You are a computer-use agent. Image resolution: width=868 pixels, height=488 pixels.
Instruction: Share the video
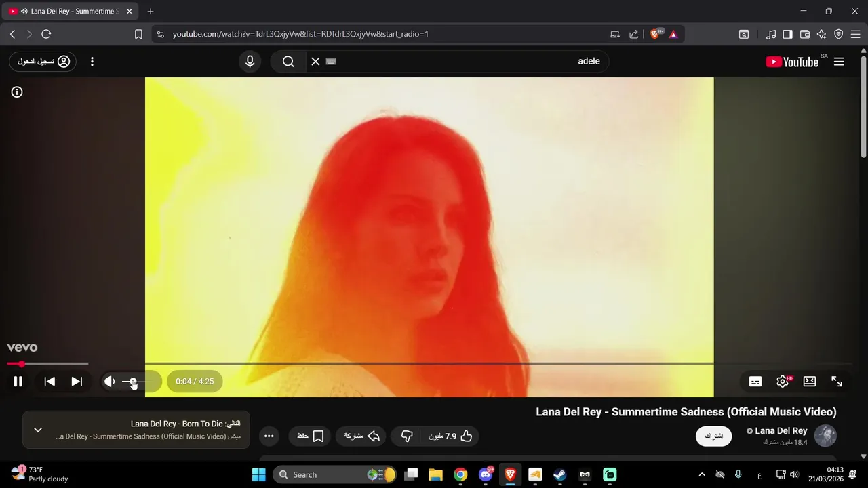click(x=361, y=436)
